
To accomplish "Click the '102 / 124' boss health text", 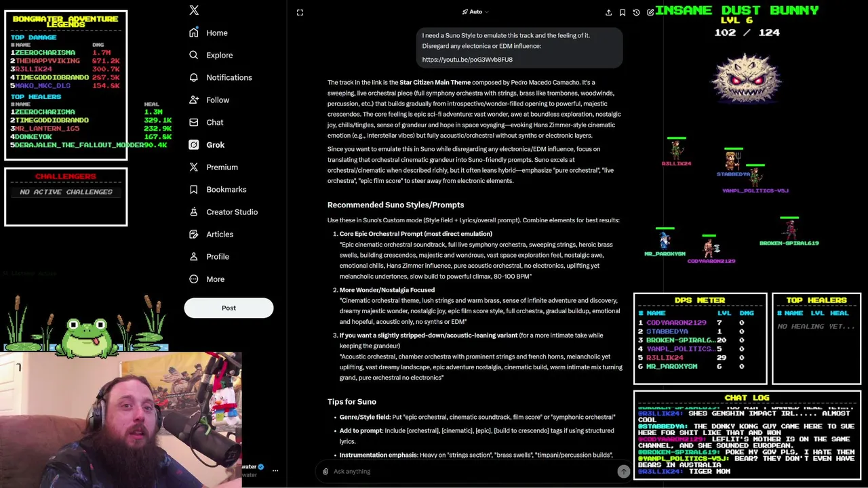I will pyautogui.click(x=747, y=33).
